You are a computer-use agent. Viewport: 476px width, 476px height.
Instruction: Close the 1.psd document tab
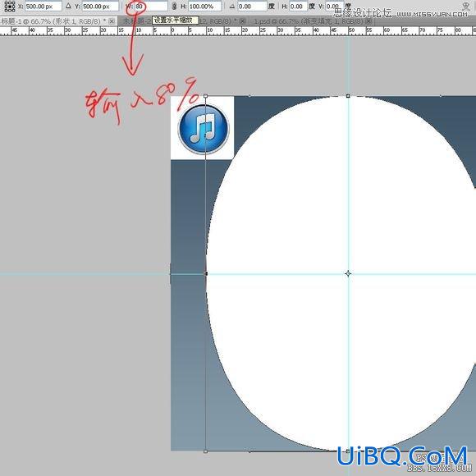point(368,21)
